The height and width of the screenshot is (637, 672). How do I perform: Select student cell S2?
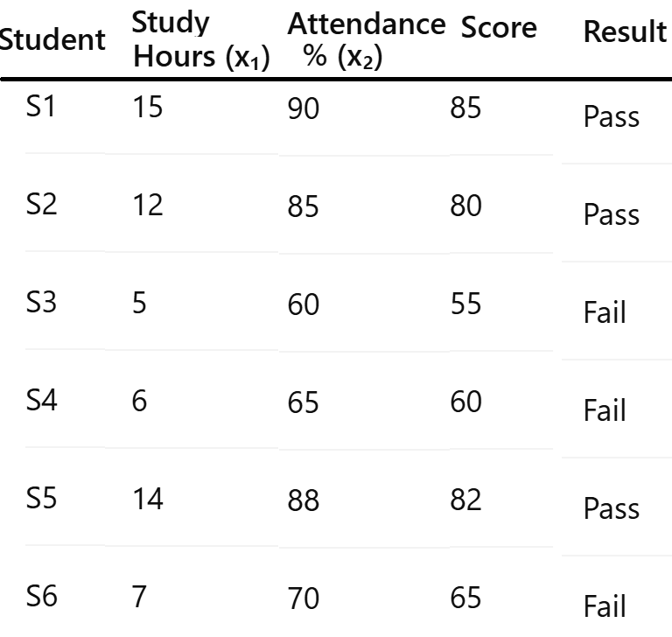(x=42, y=205)
